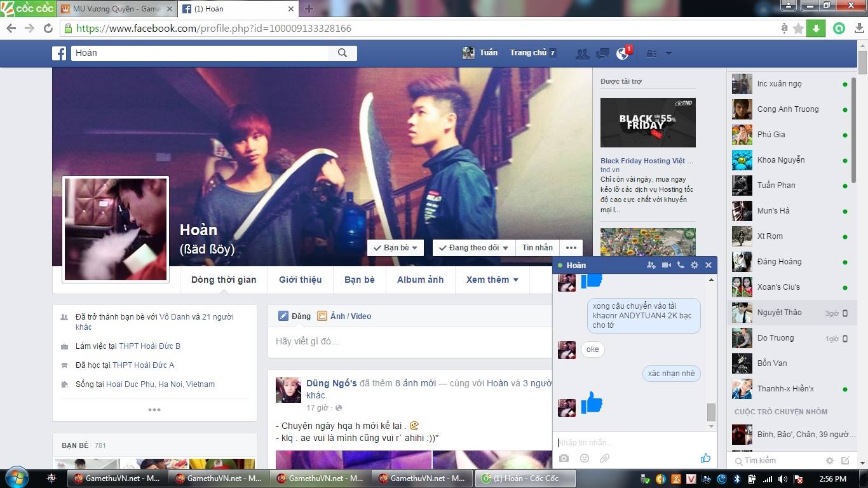Close the Hoàn browser tab
The image size is (868, 488).
pyautogui.click(x=292, y=9)
